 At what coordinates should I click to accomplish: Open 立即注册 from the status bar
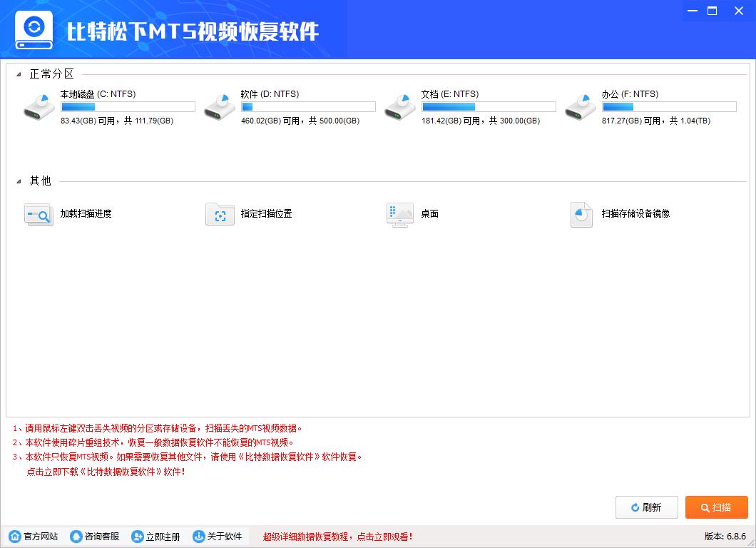[156, 536]
